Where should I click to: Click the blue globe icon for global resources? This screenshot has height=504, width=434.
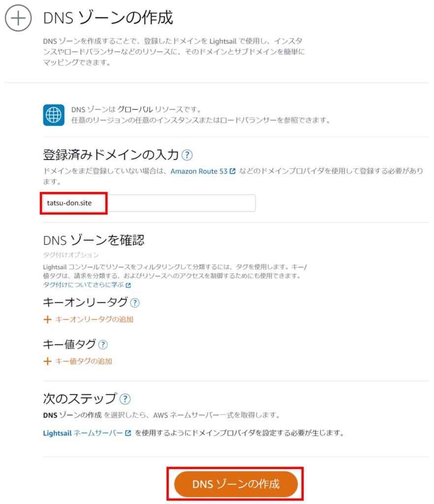point(54,115)
